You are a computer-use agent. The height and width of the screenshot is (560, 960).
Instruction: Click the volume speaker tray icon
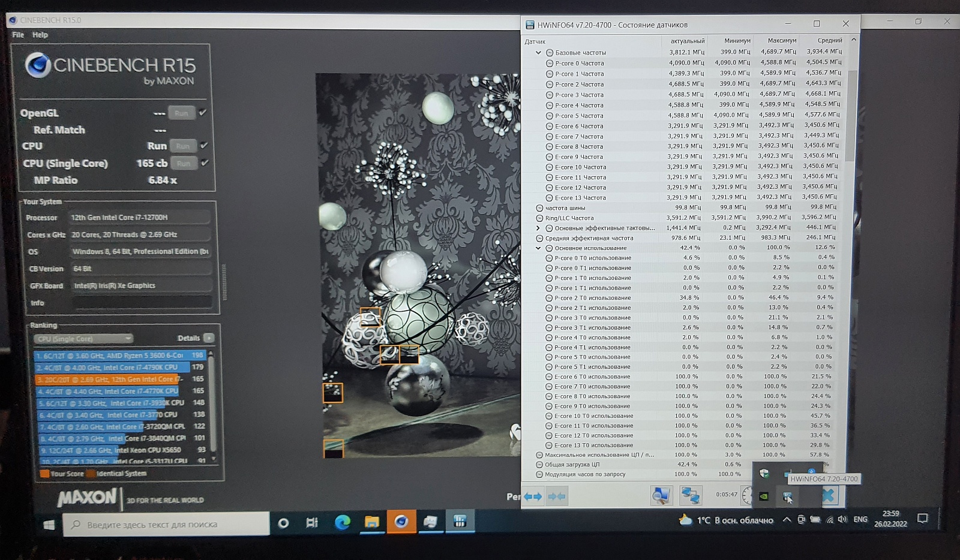click(842, 519)
